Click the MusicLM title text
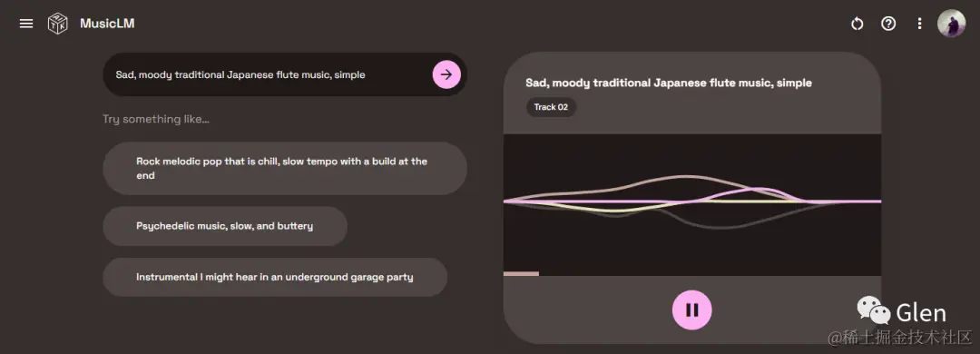 click(x=107, y=24)
